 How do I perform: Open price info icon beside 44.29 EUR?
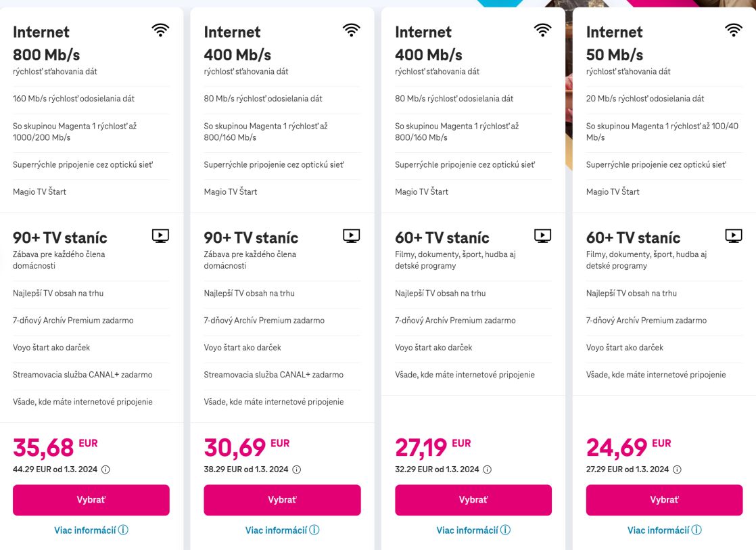pos(105,469)
